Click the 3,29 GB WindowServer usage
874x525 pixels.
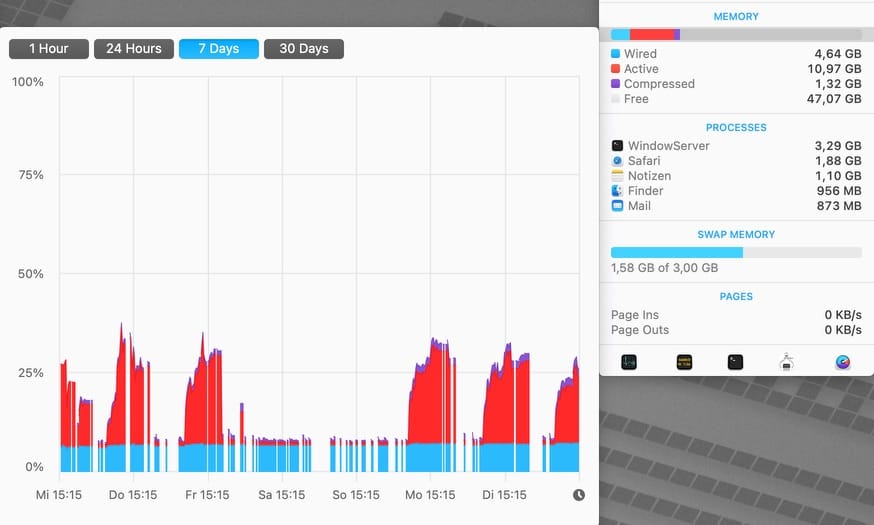pos(838,145)
